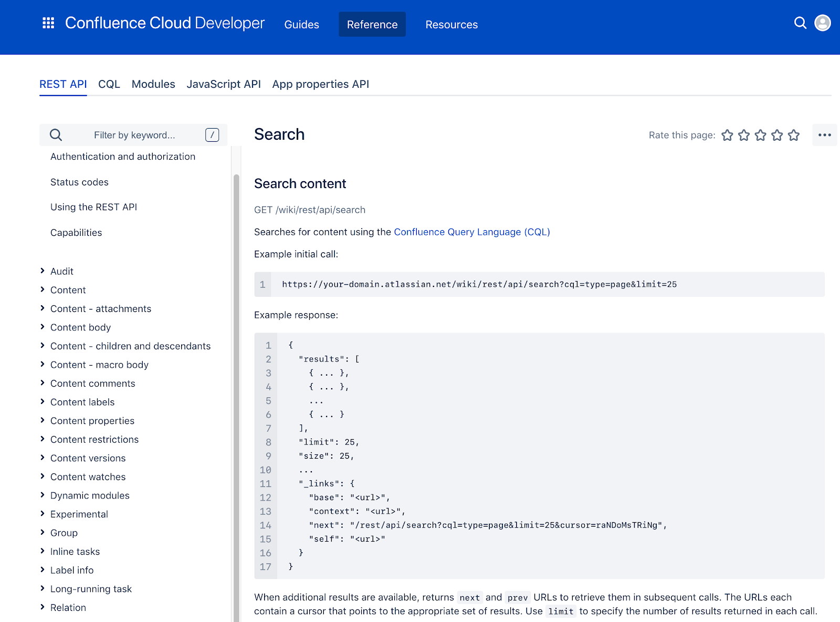The width and height of the screenshot is (840, 622).
Task: Click the ellipsis more-options icon
Action: pyautogui.click(x=824, y=135)
